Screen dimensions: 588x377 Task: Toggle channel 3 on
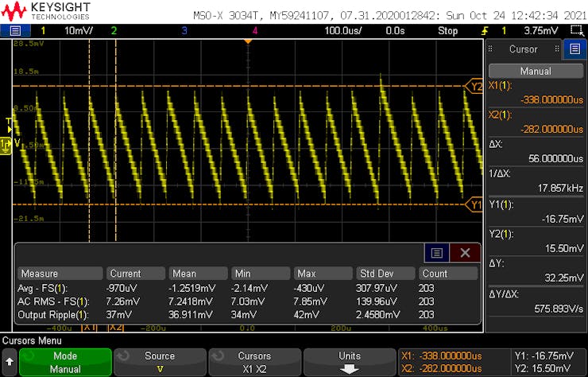[x=184, y=30]
